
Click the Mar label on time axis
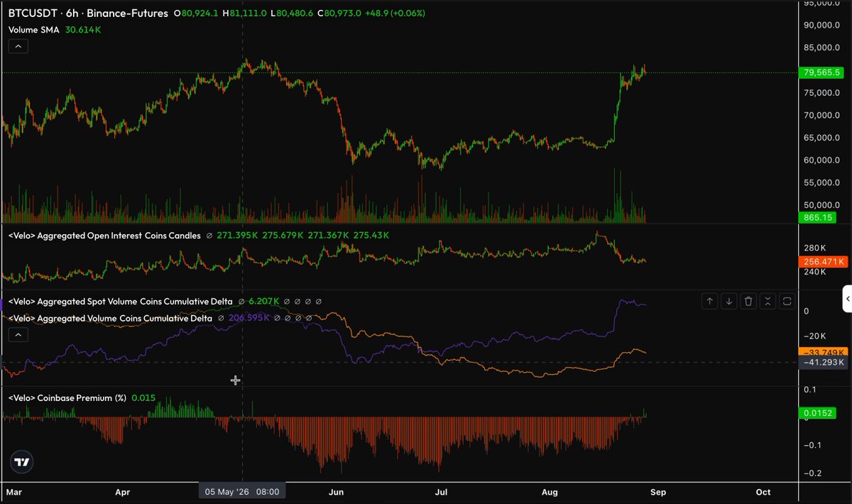[14, 491]
